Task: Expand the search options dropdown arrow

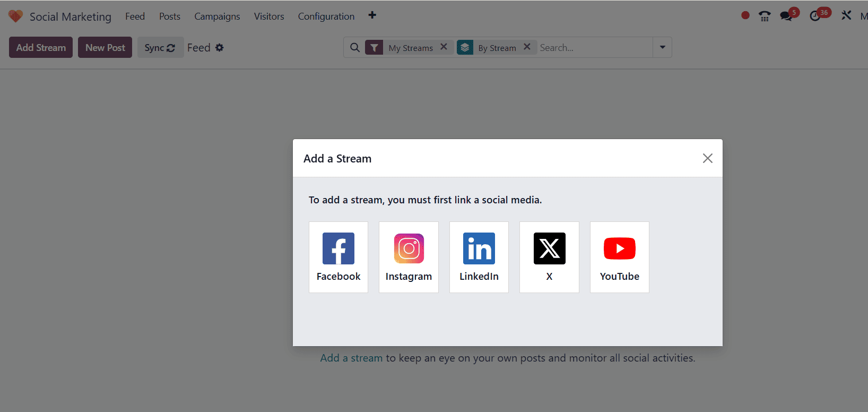Action: tap(662, 47)
